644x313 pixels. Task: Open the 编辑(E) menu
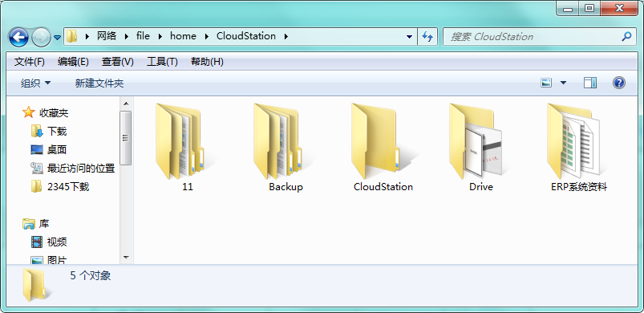(x=73, y=62)
